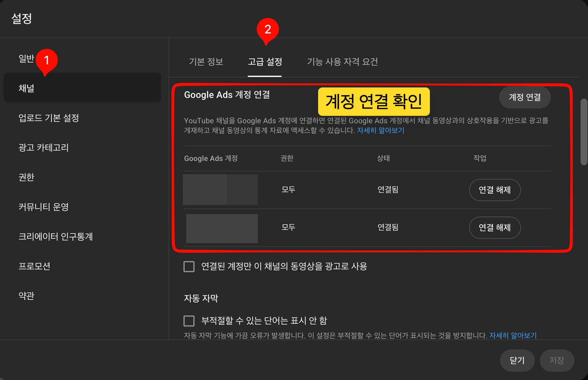Enable 연결된 계정만 이 채널의 동영상을 광고로 사용 checkbox
This screenshot has height=380, width=588.
pos(189,266)
